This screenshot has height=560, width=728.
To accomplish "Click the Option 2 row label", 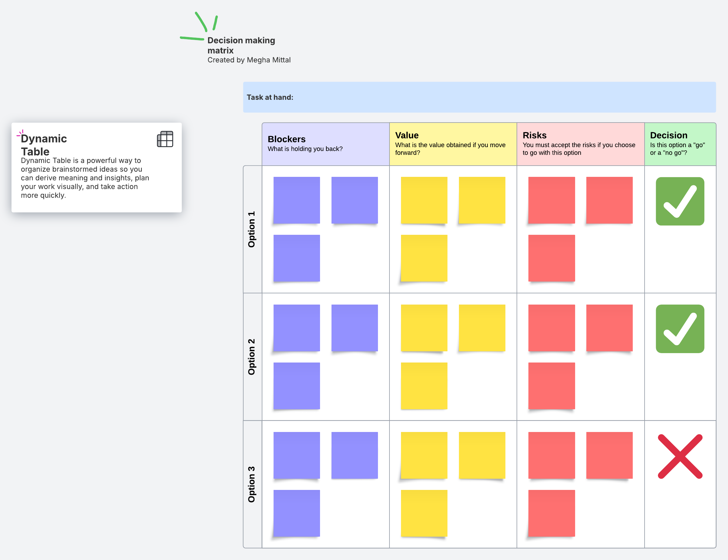I will (x=252, y=357).
